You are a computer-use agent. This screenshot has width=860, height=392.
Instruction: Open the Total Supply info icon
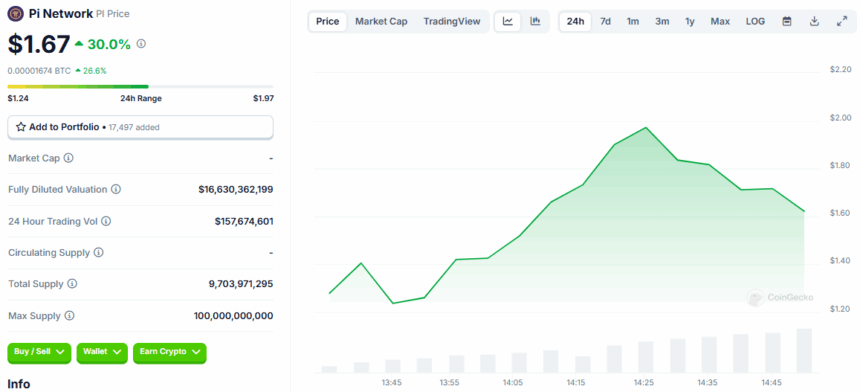(x=72, y=284)
